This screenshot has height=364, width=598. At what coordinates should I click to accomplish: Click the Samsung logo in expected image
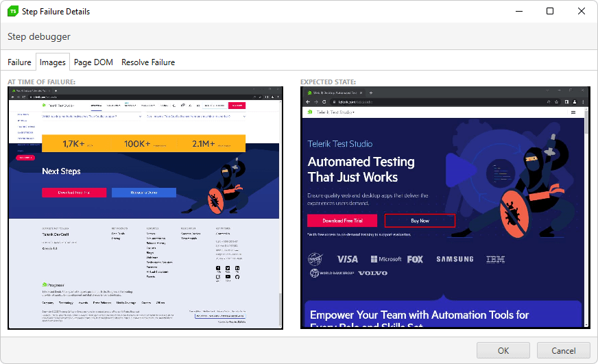click(x=455, y=259)
